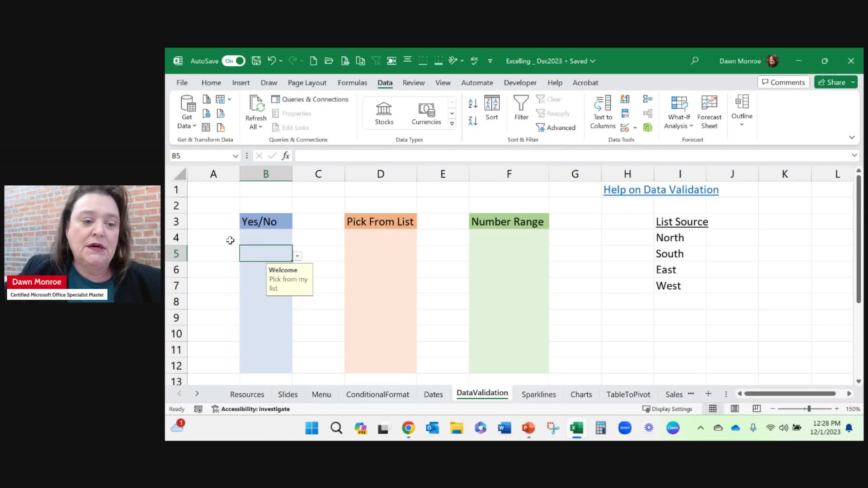
Task: Sort data ascending with A-Z icon
Action: (x=472, y=103)
